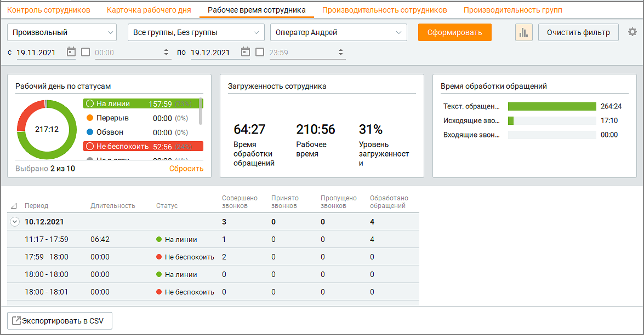
Task: Collapse the 10.12.2021 date row
Action: tap(15, 222)
